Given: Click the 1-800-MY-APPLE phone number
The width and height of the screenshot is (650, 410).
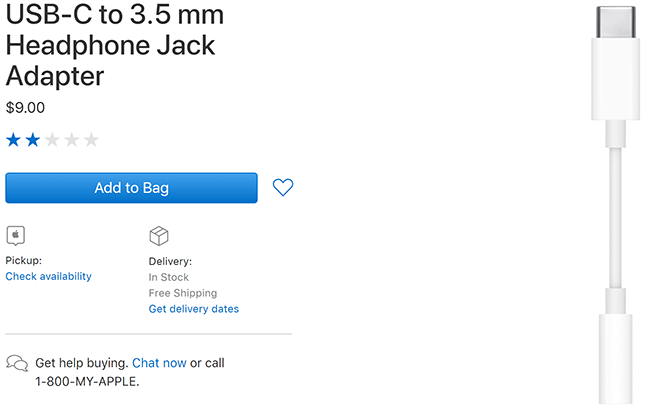Looking at the screenshot, I should pyautogui.click(x=87, y=381).
